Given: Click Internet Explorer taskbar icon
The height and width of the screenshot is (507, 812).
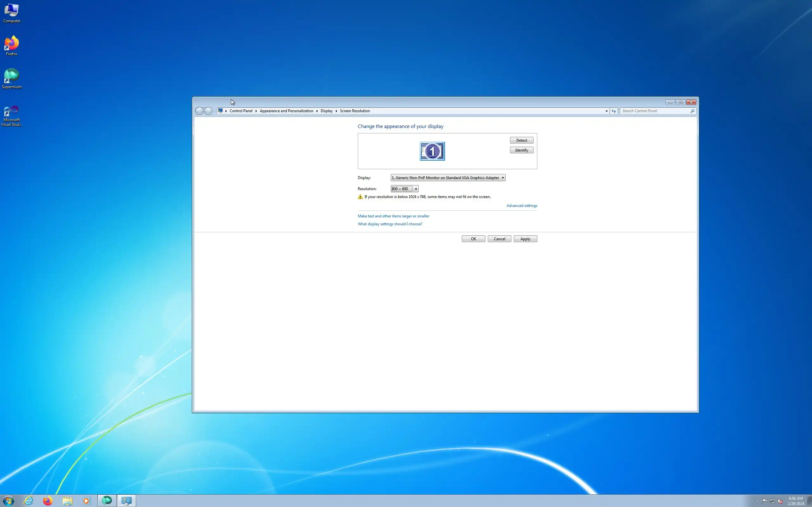Looking at the screenshot, I should [x=29, y=501].
